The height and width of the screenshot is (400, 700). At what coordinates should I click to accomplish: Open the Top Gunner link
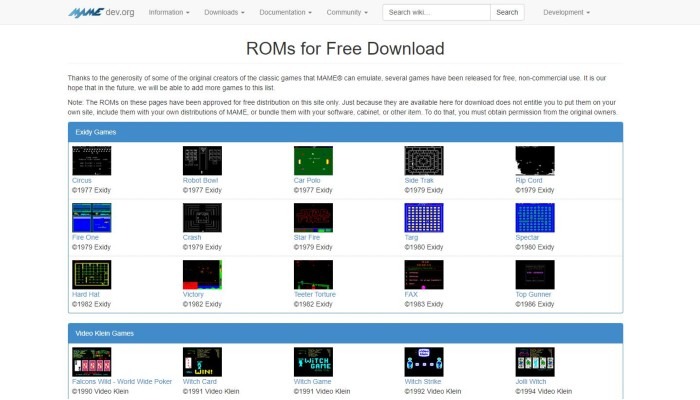point(533,295)
